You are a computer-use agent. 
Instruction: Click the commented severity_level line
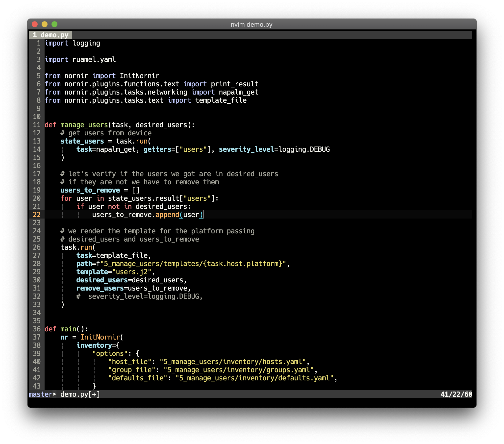pyautogui.click(x=140, y=296)
